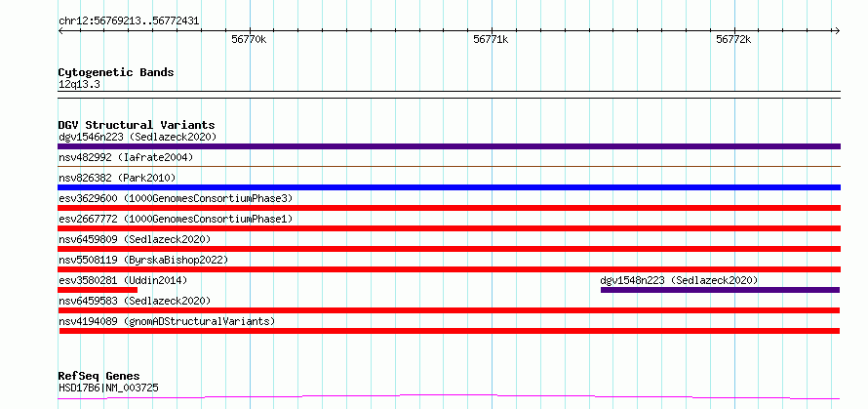Click the purple dgv1546n223 variant bar
The height and width of the screenshot is (409, 868).
(449, 146)
